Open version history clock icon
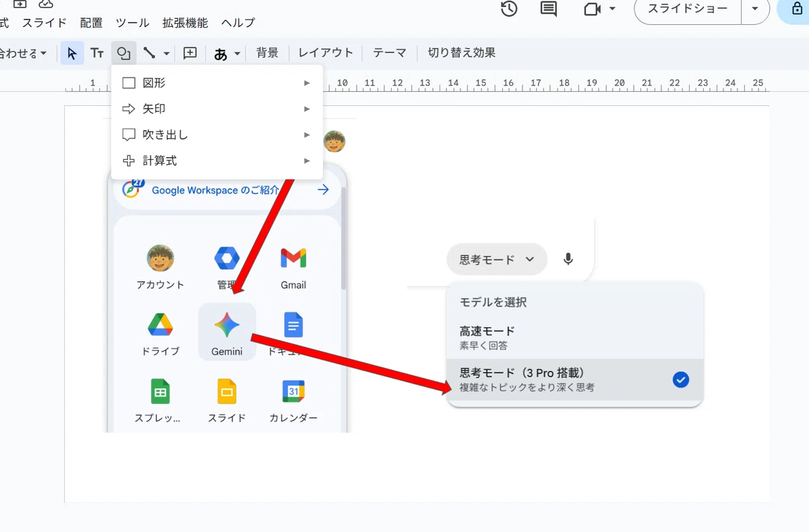 click(509, 9)
